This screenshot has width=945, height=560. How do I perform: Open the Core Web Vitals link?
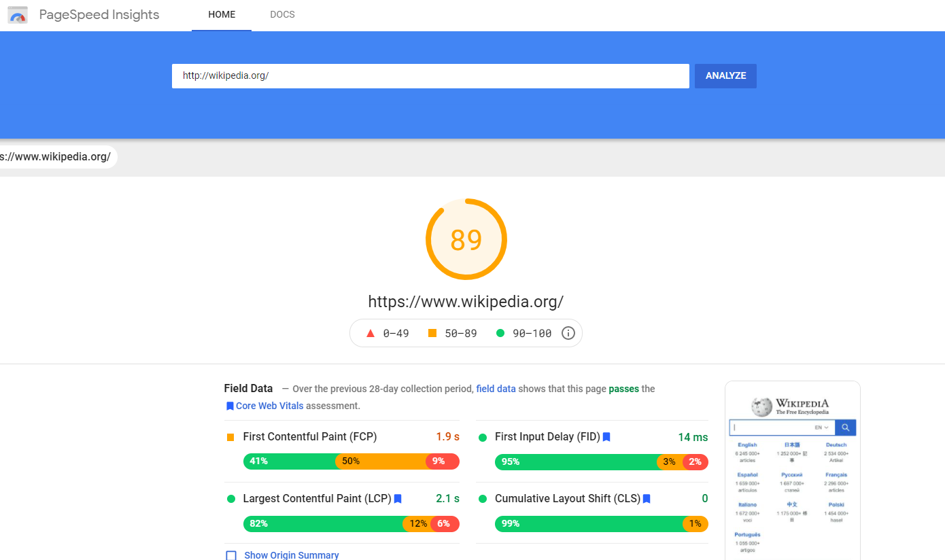[270, 406]
